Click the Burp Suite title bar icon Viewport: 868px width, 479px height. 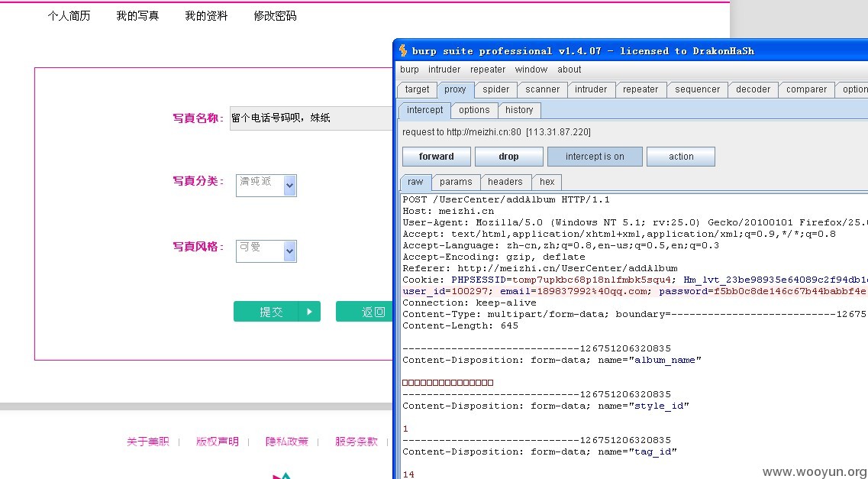404,50
